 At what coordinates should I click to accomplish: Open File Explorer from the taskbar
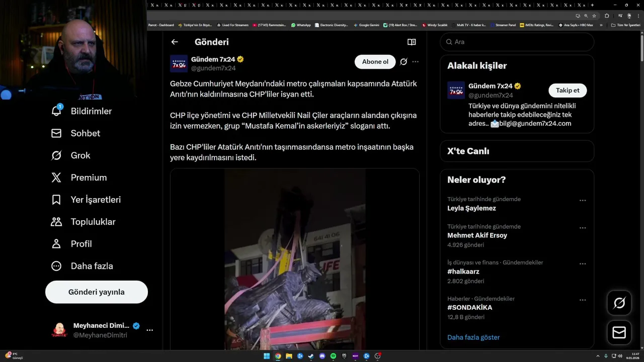289,356
